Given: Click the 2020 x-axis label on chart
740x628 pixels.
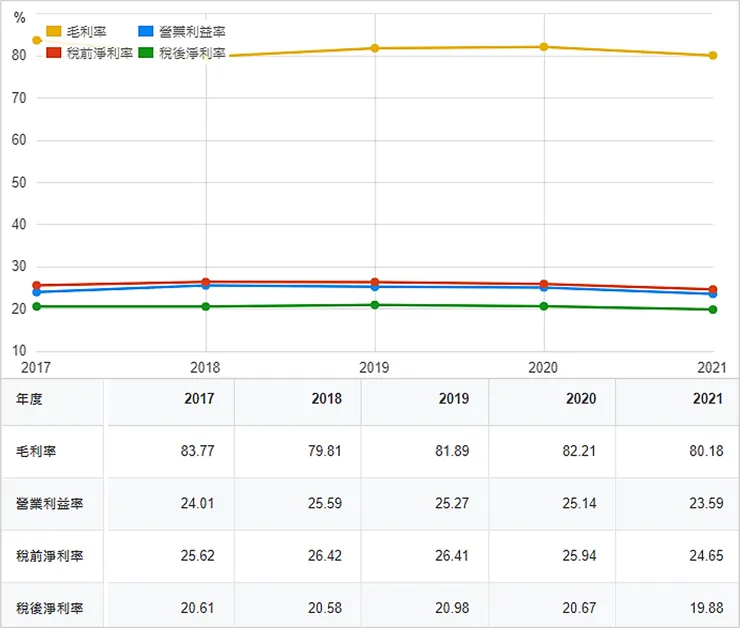Looking at the screenshot, I should pos(543,367).
